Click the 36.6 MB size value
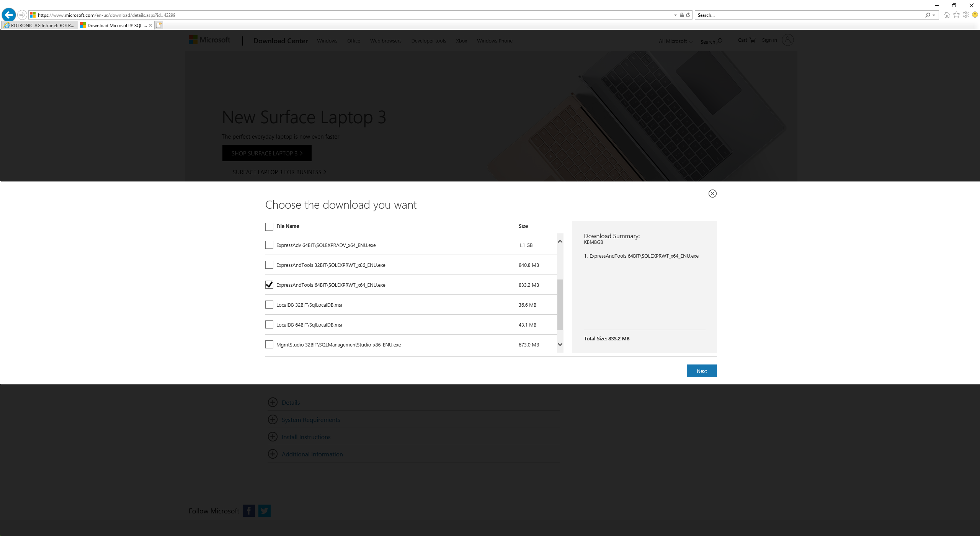Viewport: 980px width, 536px height. [x=527, y=305]
